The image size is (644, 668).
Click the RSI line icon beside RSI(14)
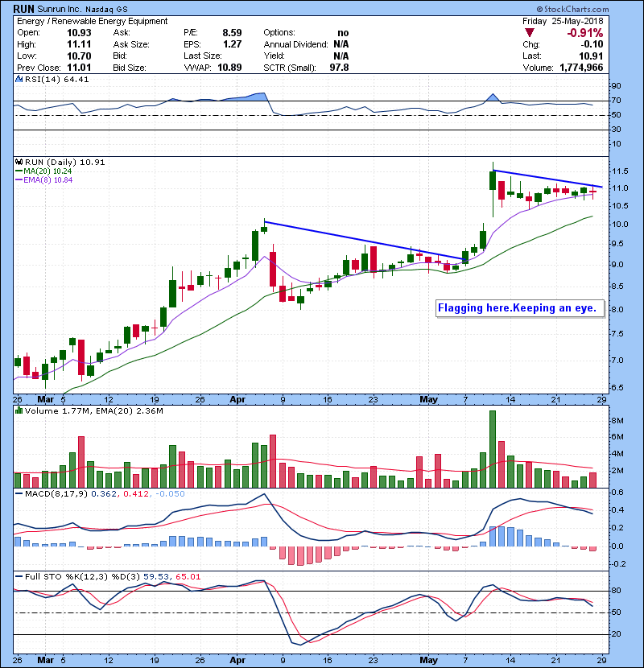pyautogui.click(x=19, y=79)
